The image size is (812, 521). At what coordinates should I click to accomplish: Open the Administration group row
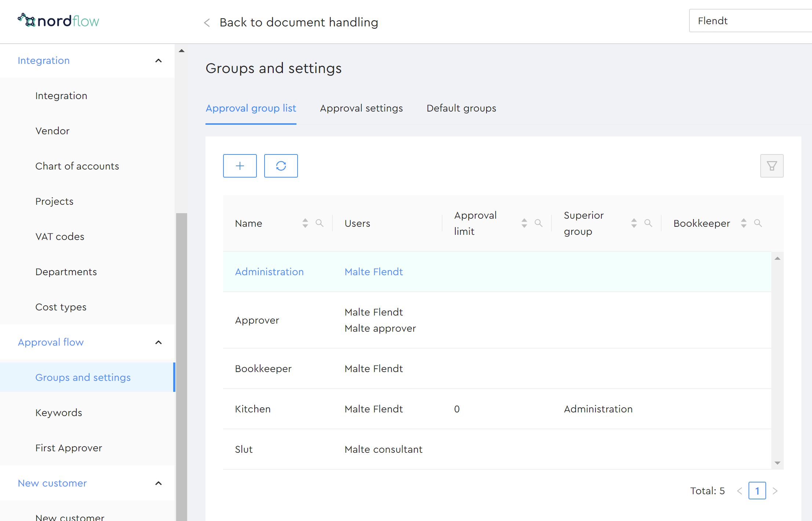click(x=269, y=272)
